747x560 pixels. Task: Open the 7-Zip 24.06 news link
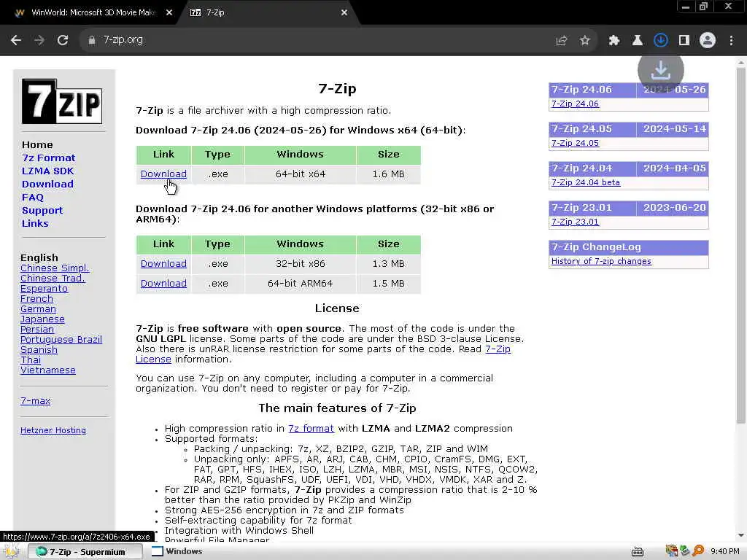[x=575, y=104]
